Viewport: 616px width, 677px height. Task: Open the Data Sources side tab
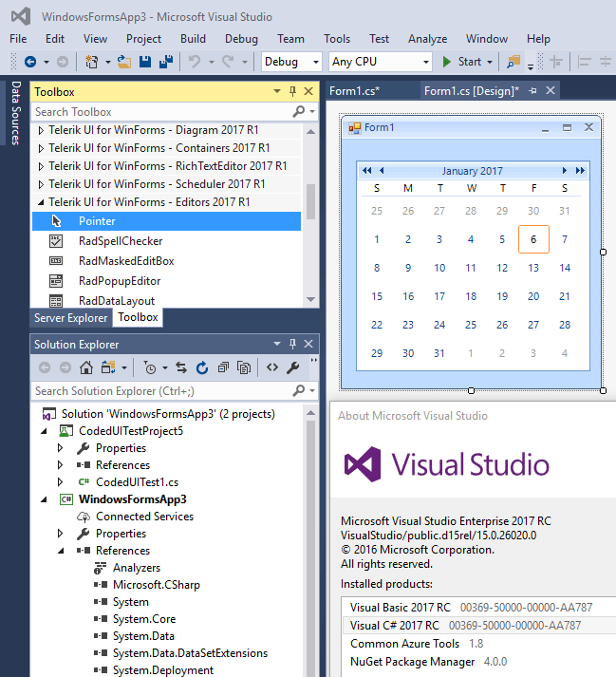point(16,113)
